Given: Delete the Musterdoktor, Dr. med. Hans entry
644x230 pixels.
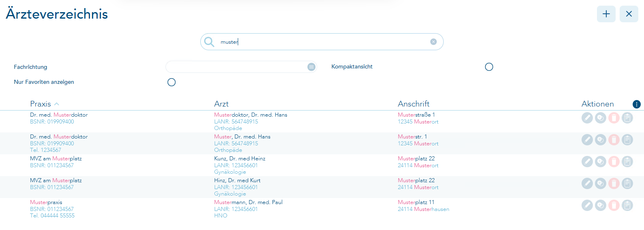Looking at the screenshot, I should click(x=614, y=118).
